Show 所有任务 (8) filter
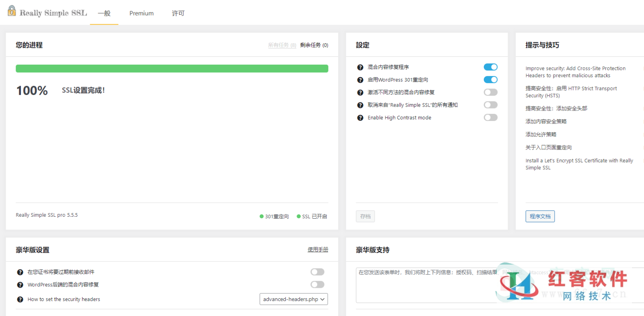Screen dimensions: 644x316 282,45
